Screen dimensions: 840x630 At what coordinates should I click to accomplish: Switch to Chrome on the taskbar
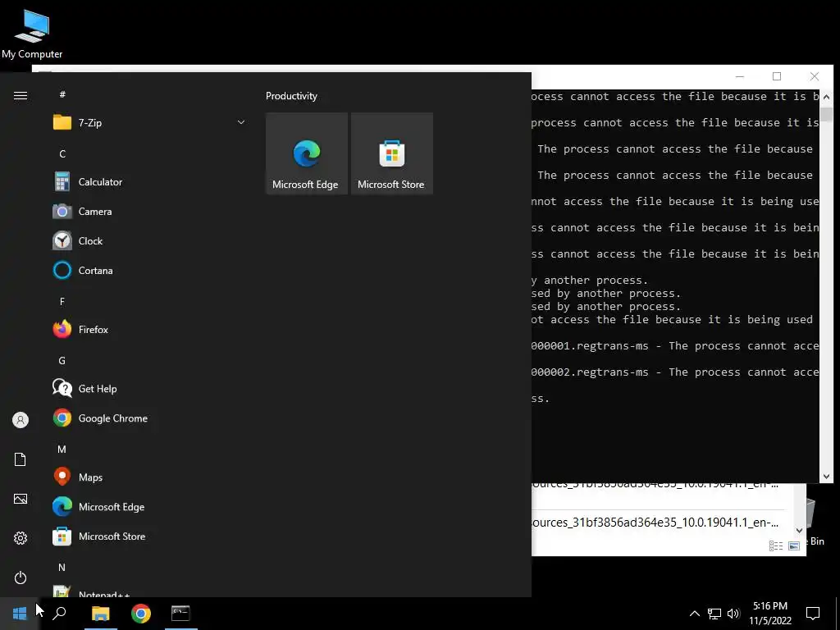(x=141, y=613)
